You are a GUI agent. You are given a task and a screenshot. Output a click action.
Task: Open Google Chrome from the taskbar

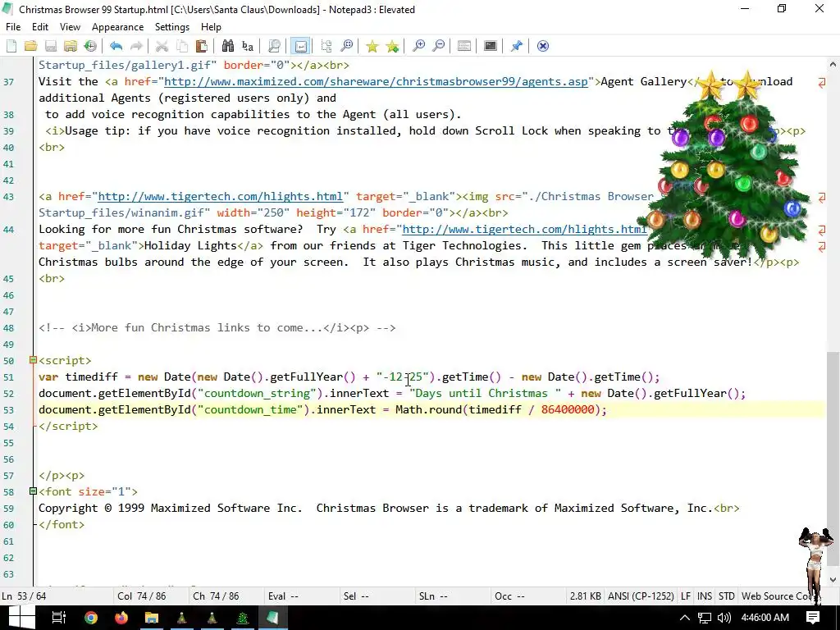(91, 618)
